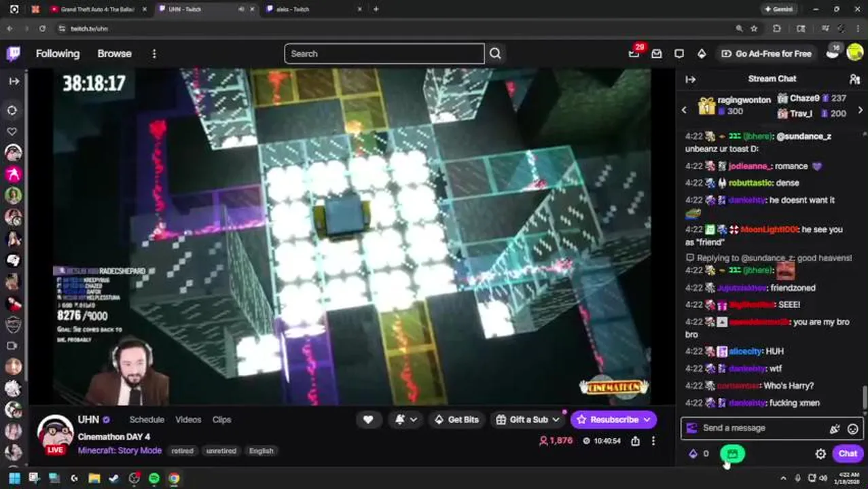Open the emote picker smiley
Screen dimensions: 868x489
tap(853, 429)
